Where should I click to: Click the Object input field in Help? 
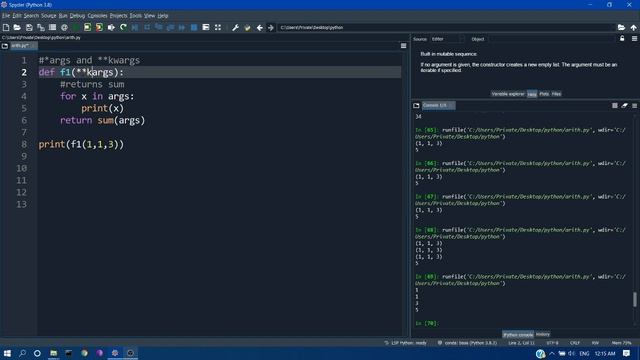551,39
